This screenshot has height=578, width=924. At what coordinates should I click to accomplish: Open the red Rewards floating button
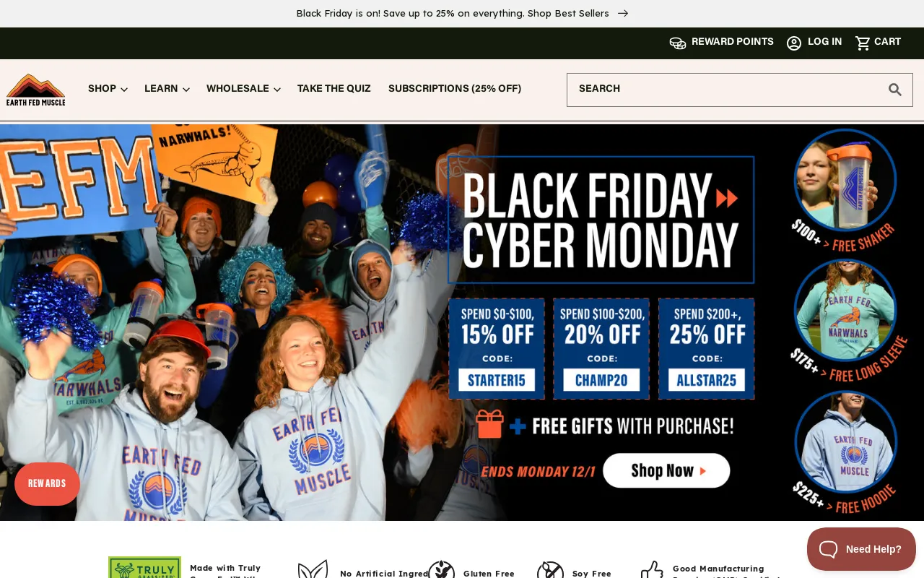pyautogui.click(x=47, y=483)
